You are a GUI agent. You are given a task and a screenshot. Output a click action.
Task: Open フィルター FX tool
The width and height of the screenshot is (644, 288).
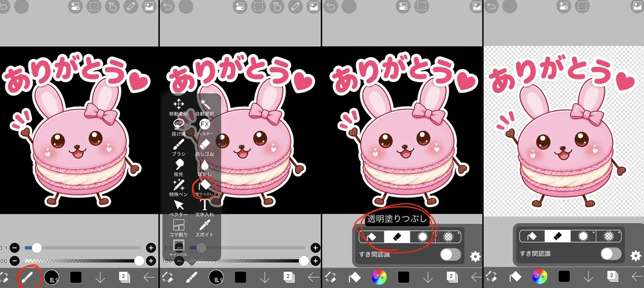coord(204,128)
